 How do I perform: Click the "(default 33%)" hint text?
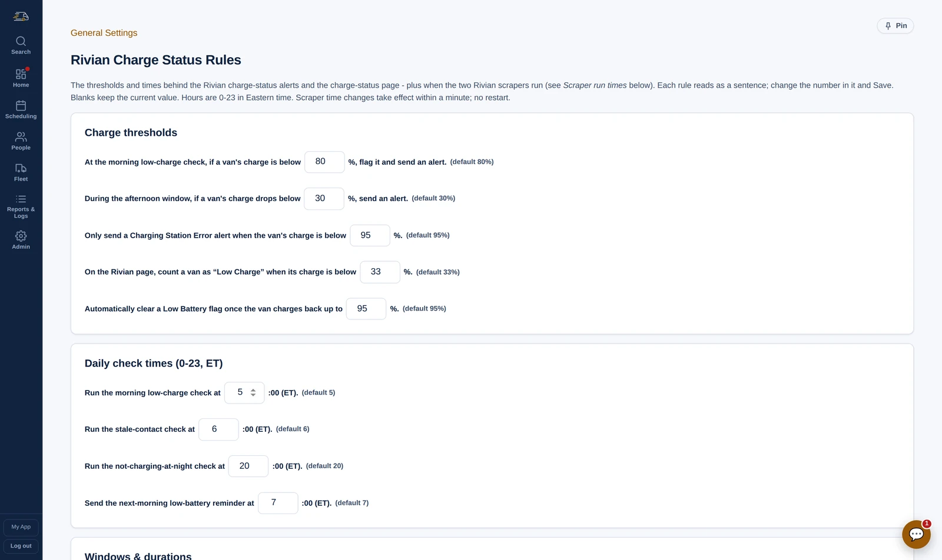click(438, 272)
